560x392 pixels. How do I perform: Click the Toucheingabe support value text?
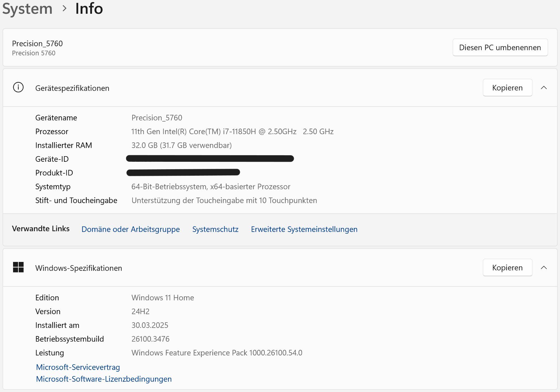click(x=224, y=200)
